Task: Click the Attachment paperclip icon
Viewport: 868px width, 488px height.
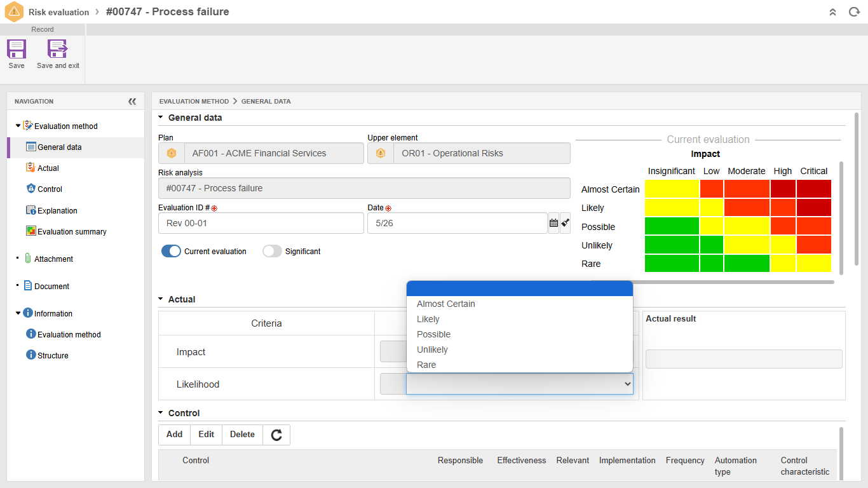Action: point(28,259)
